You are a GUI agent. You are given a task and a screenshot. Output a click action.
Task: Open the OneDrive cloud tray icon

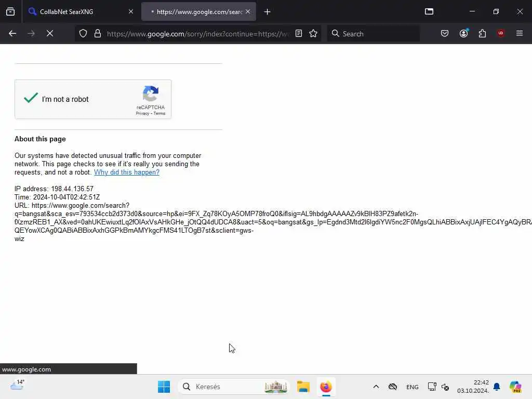[393, 387]
